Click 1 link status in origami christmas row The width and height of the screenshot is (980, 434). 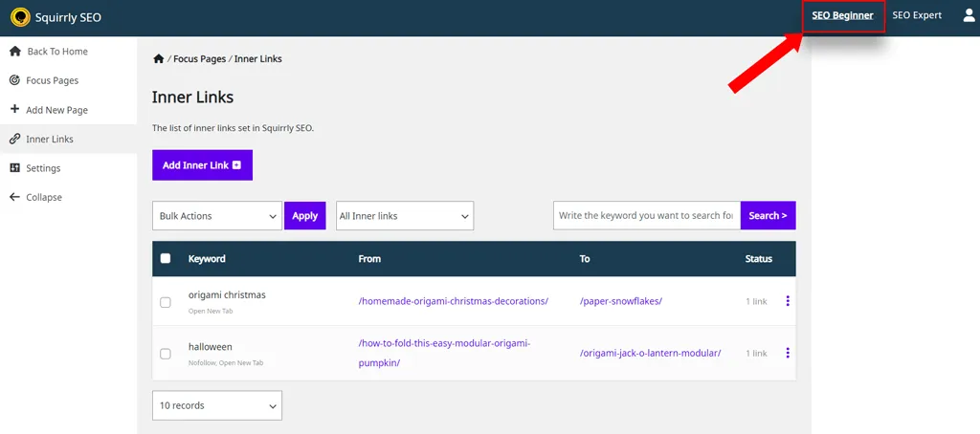(756, 301)
